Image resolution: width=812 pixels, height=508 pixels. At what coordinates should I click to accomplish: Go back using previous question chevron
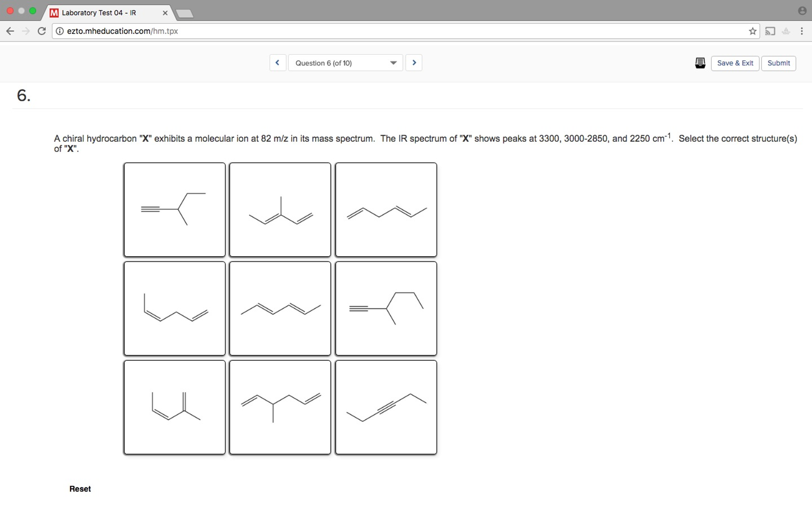[x=277, y=62]
